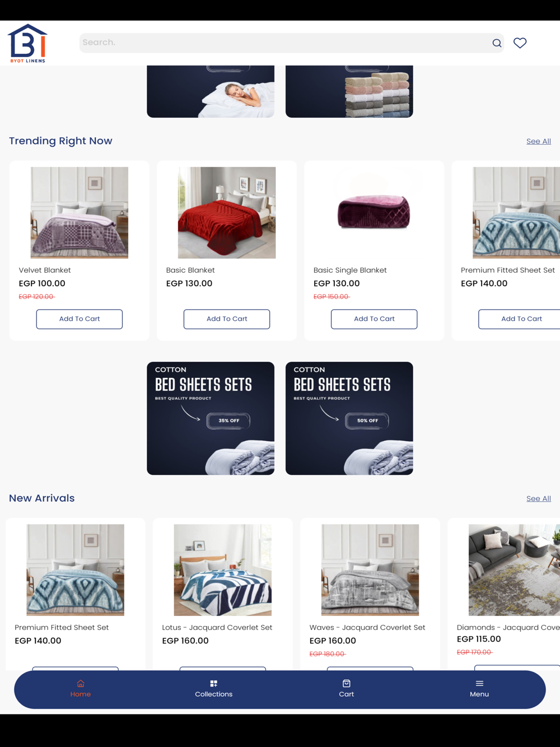The height and width of the screenshot is (747, 560).
Task: Open the Collections tab icon
Action: [213, 684]
